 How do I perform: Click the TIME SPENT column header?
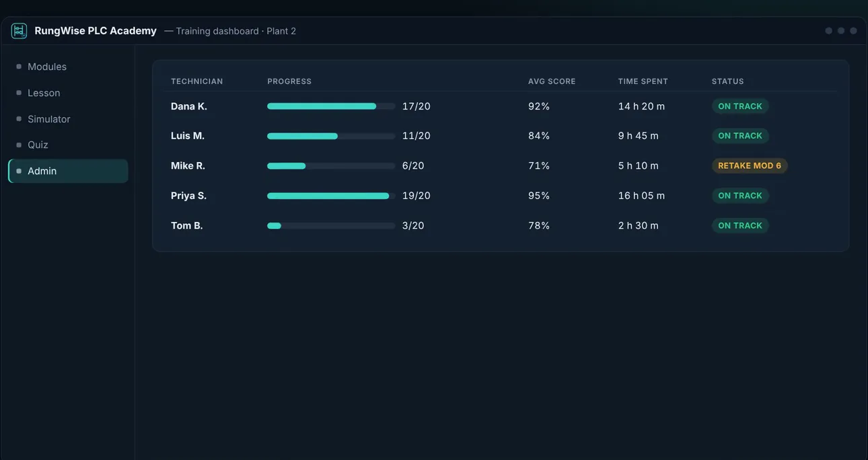[x=643, y=81]
